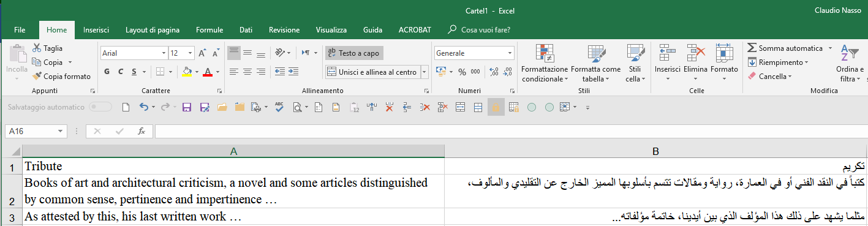Toggle italic C formatting
Screen dimensions: 868x226
pyautogui.click(x=120, y=72)
